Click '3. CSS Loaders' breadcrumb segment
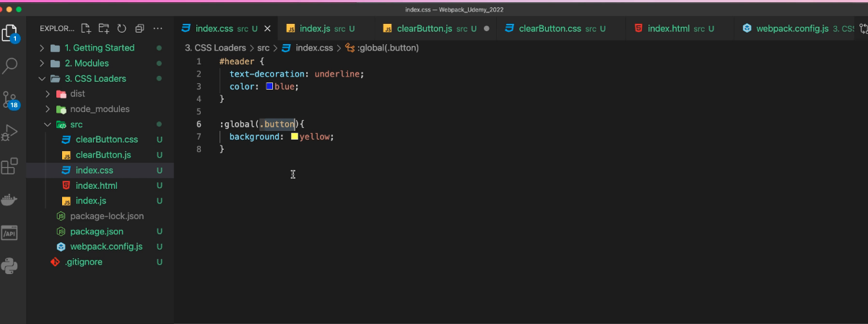868x324 pixels. tap(215, 48)
